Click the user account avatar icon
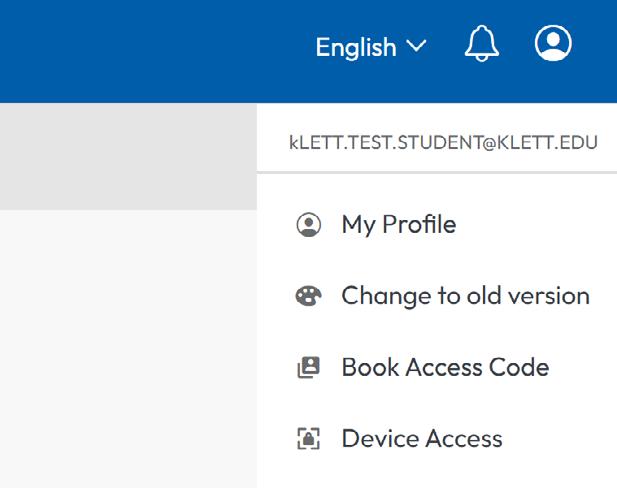Screen dimensions: 617x488 tap(553, 44)
